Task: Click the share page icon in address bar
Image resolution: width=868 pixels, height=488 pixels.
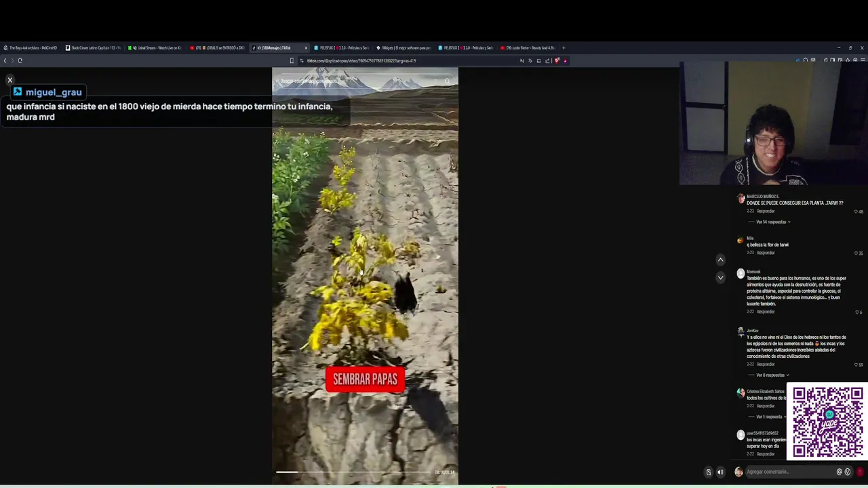Action: point(547,60)
